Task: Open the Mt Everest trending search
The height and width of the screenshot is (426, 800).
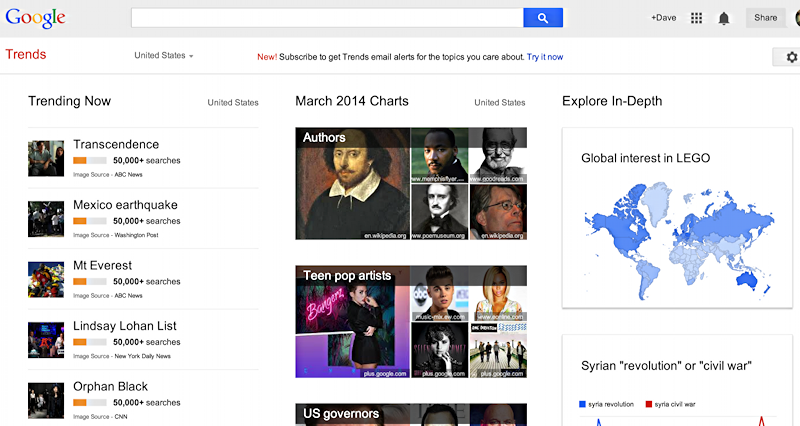Action: point(103,265)
